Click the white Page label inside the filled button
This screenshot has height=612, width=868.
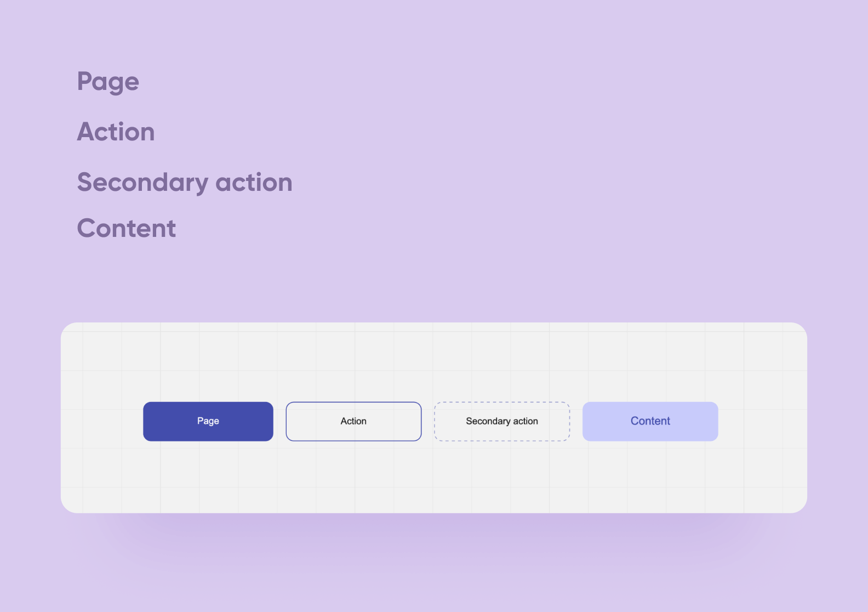coord(208,421)
